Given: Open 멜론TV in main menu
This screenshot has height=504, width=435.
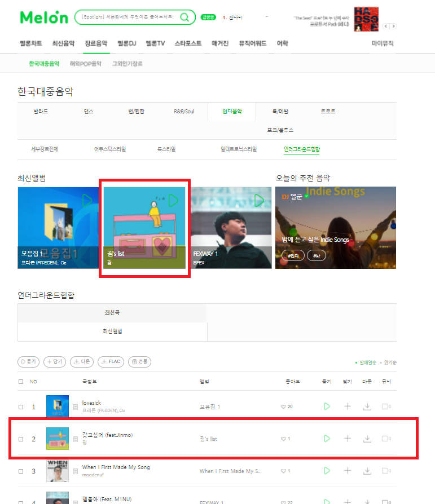Looking at the screenshot, I should (x=155, y=43).
